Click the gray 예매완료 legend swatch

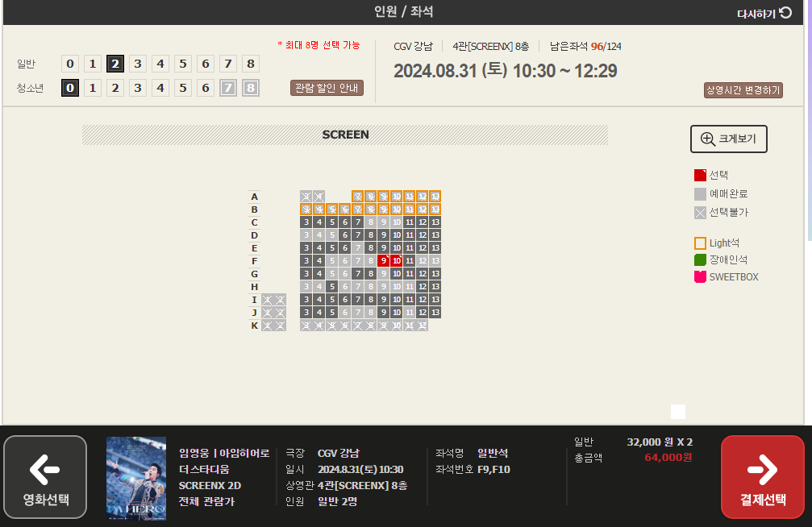pyautogui.click(x=700, y=194)
